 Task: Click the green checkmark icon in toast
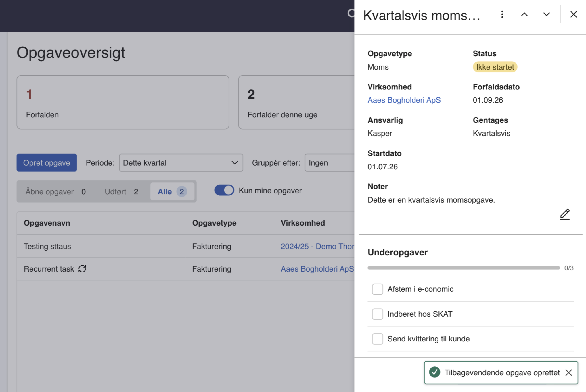click(x=434, y=372)
